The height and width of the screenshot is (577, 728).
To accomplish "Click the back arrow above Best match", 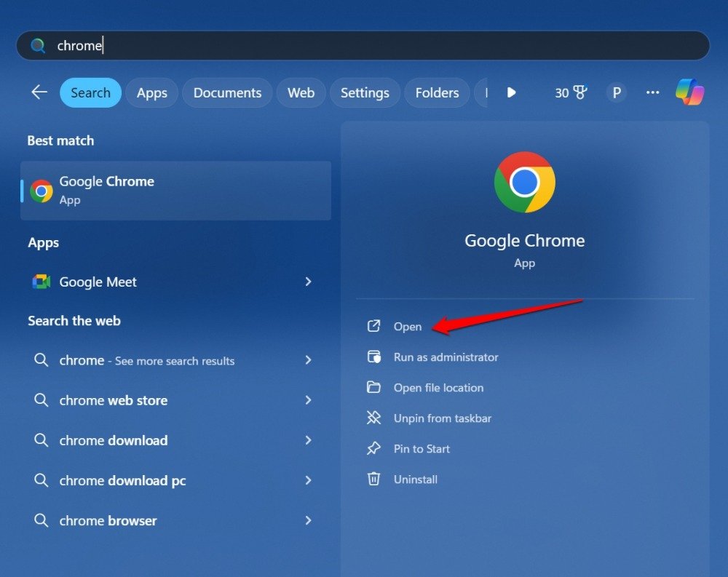I will pos(39,92).
